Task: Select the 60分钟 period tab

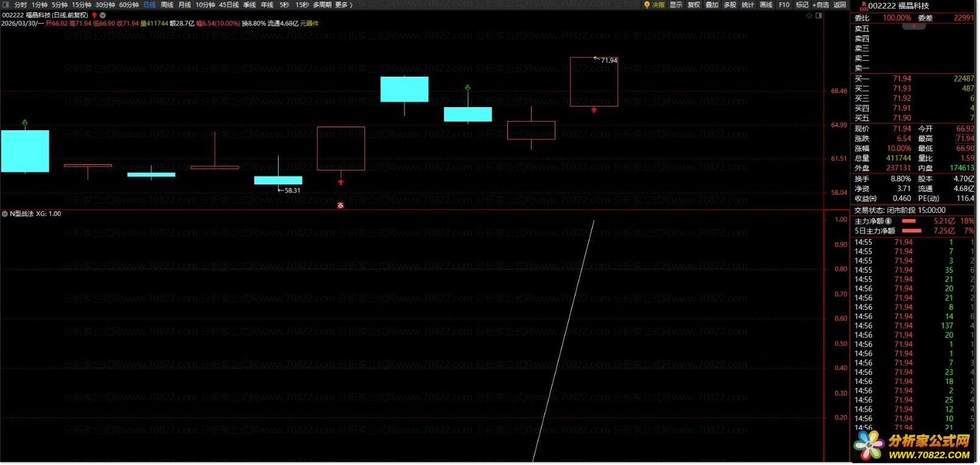Action: 129,5
